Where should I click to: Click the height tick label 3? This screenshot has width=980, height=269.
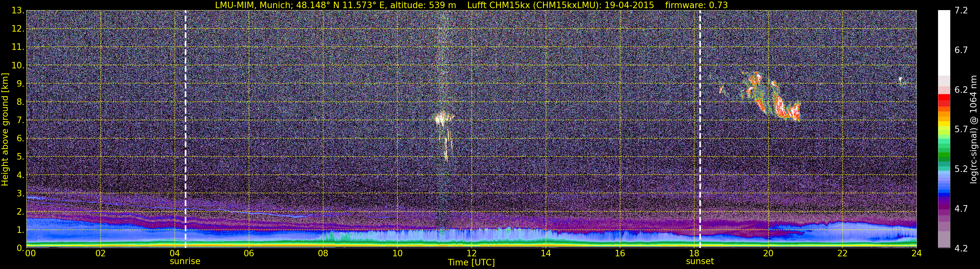pyautogui.click(x=20, y=193)
